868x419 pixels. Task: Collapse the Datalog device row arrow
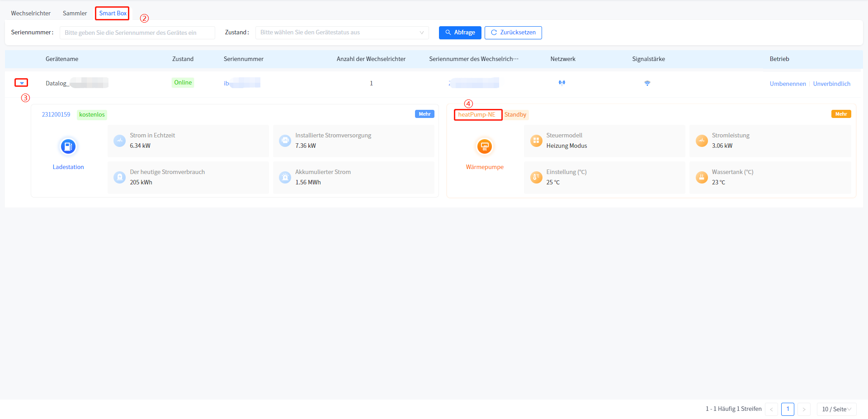pyautogui.click(x=21, y=83)
